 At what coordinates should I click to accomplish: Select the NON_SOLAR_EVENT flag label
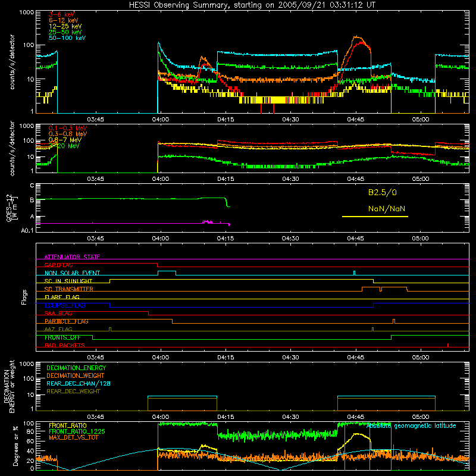pos(72,273)
